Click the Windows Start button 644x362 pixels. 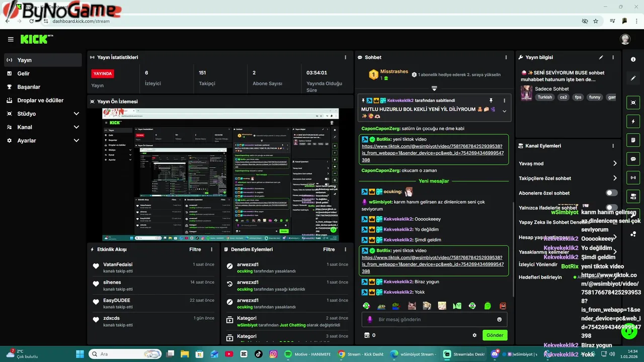[80, 354]
